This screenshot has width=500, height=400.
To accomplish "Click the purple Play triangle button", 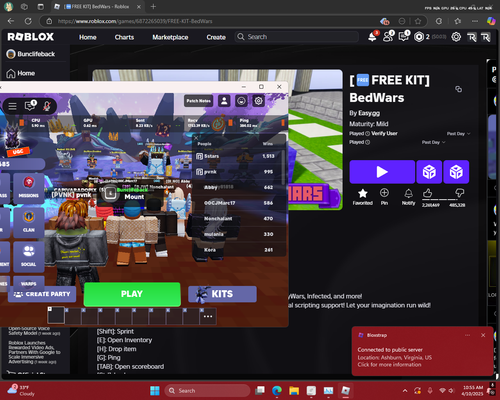I will click(382, 172).
